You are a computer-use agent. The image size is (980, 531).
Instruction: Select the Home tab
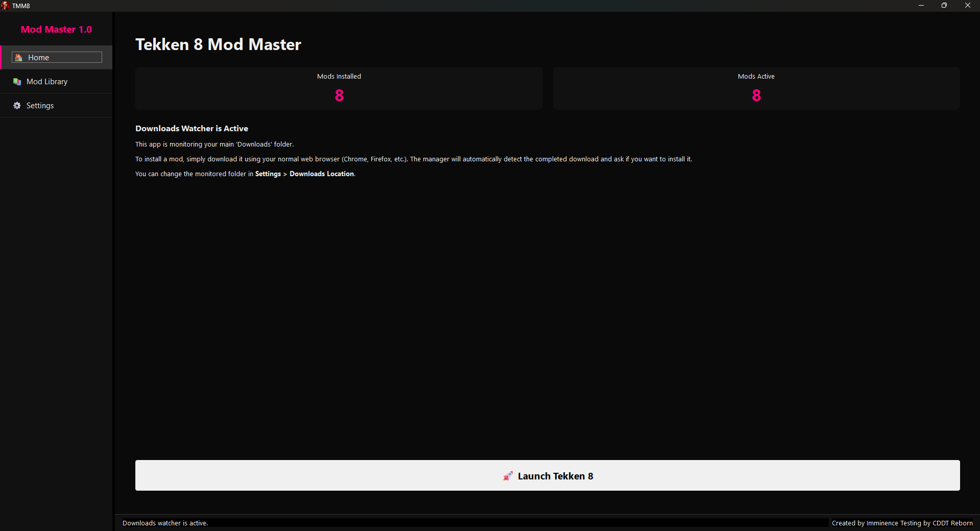click(x=38, y=57)
